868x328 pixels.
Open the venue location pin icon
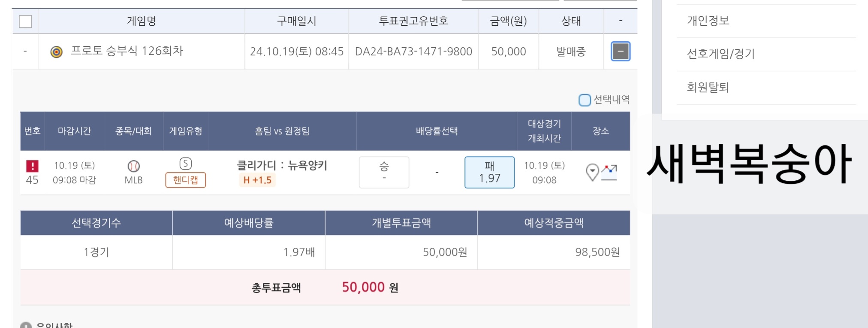(592, 172)
